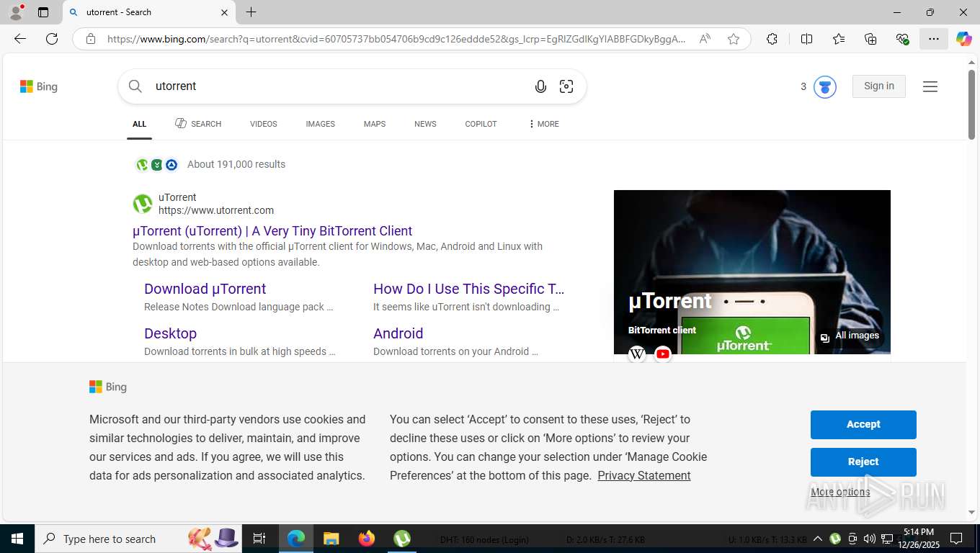Open the Edge profile icon
This screenshot has width=980, height=553.
[16, 12]
